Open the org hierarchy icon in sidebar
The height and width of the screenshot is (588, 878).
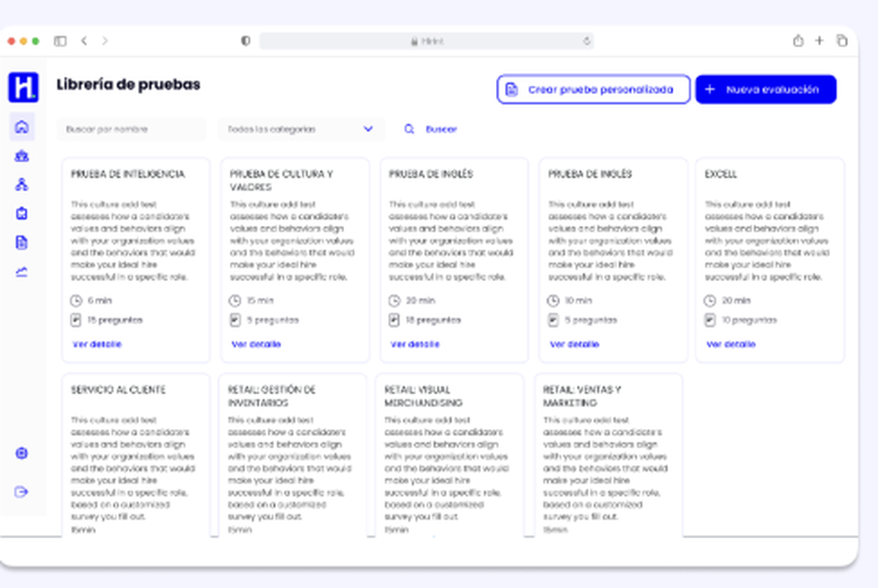[x=22, y=184]
